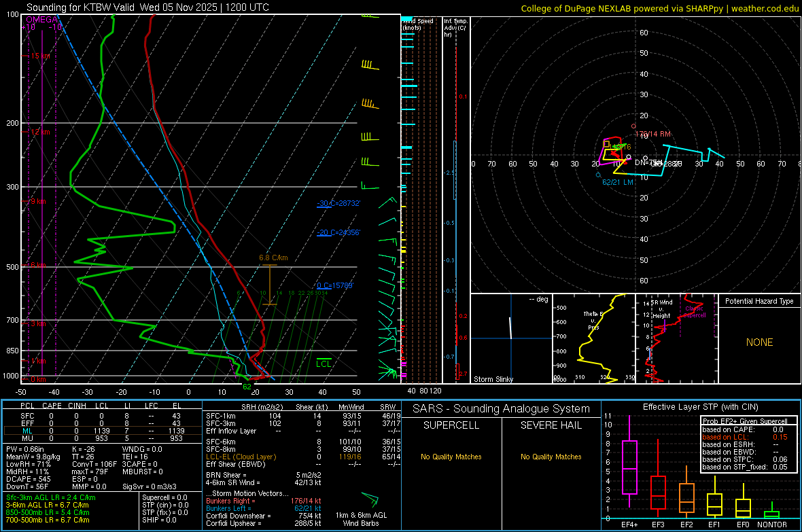Click the Potential Hazard Type heading

click(x=759, y=301)
